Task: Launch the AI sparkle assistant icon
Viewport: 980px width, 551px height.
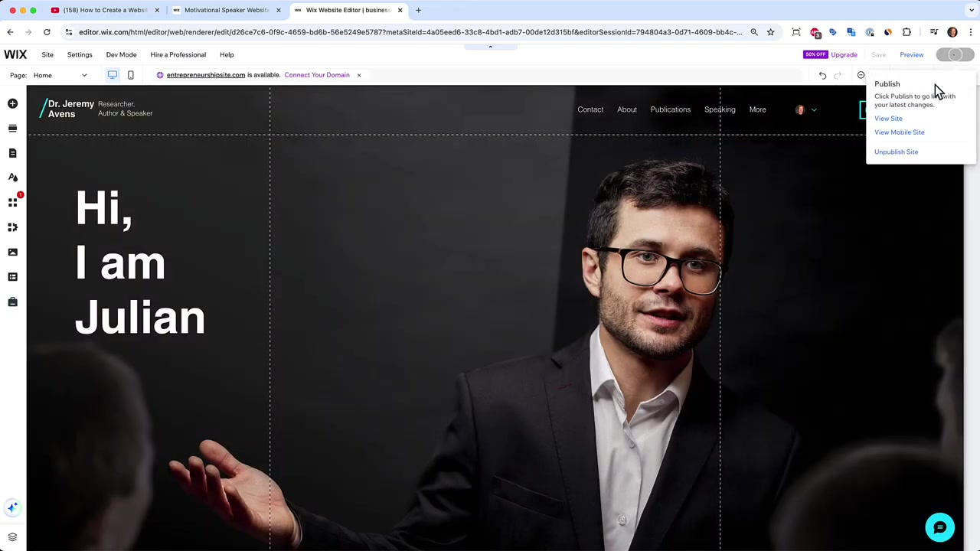Action: point(12,507)
